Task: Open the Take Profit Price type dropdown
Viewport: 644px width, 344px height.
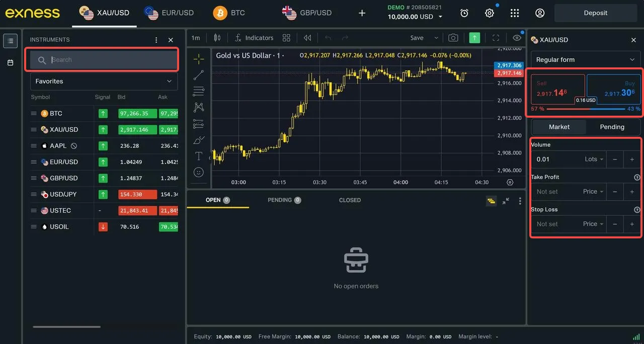Action: tap(593, 192)
